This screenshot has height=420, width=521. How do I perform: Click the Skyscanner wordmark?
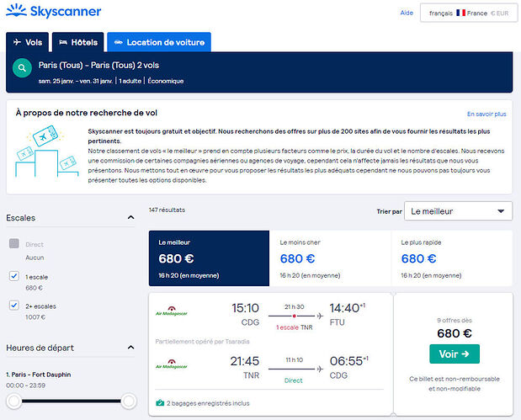click(66, 12)
